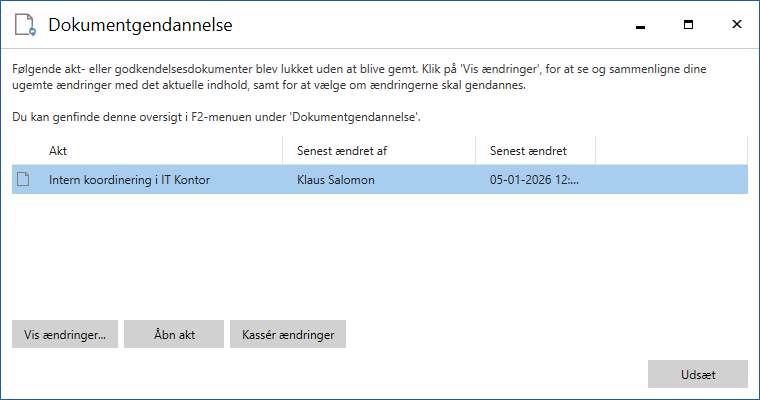Screen dimensions: 760x400
Task: Click the 05-01-2026 date cell
Action: [x=534, y=180]
